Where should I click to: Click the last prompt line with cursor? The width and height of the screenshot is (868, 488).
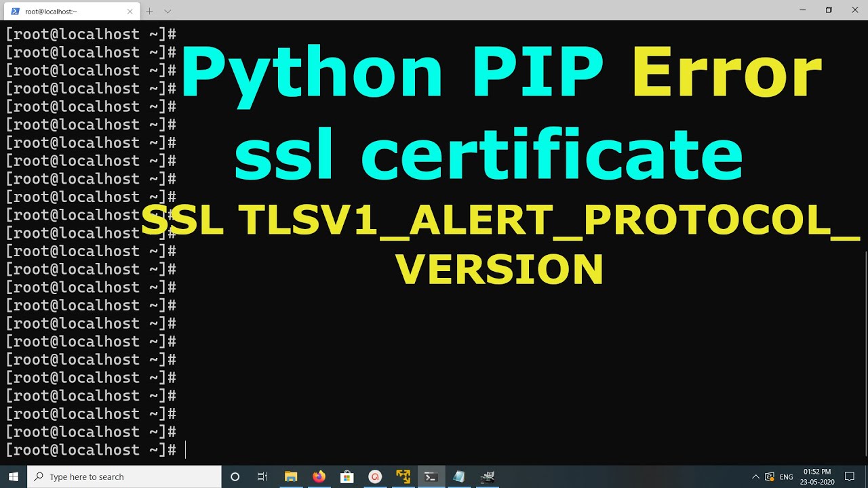coord(95,450)
